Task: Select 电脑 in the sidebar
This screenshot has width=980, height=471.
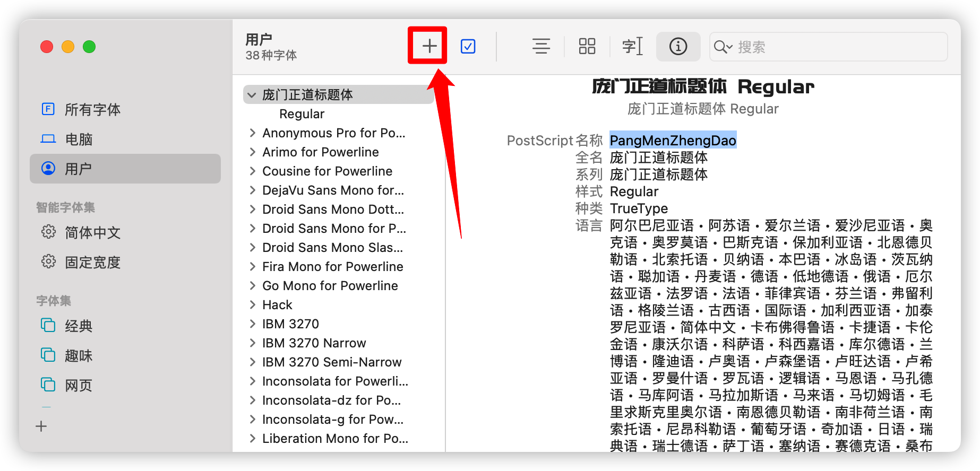Action: pyautogui.click(x=79, y=139)
